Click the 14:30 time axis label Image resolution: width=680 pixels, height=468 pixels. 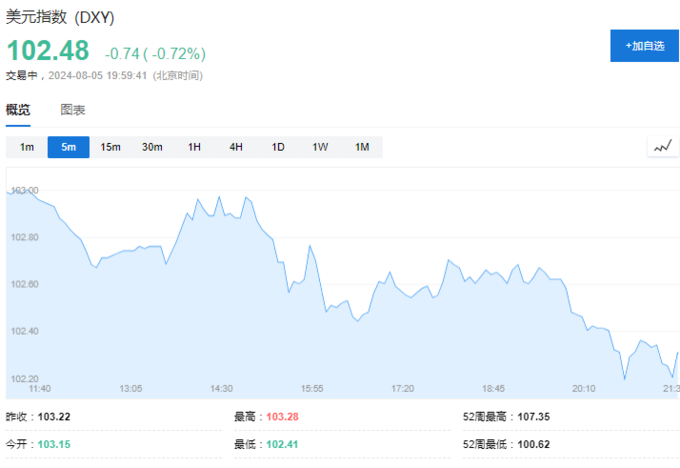(221, 388)
